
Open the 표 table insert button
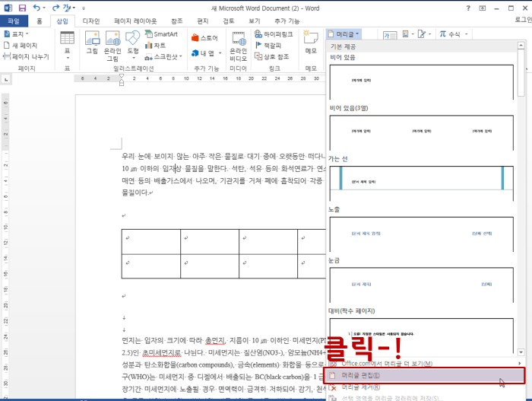[67, 45]
